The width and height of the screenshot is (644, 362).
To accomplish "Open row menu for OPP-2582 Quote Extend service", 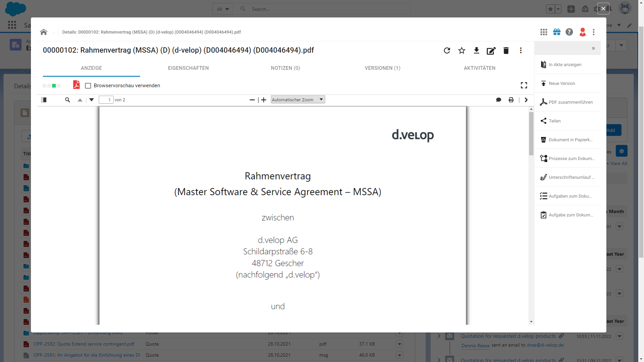I will click(x=399, y=344).
